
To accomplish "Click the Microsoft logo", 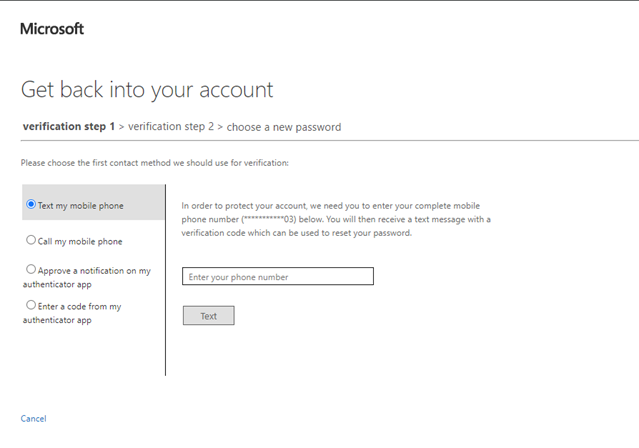I will coord(52,29).
